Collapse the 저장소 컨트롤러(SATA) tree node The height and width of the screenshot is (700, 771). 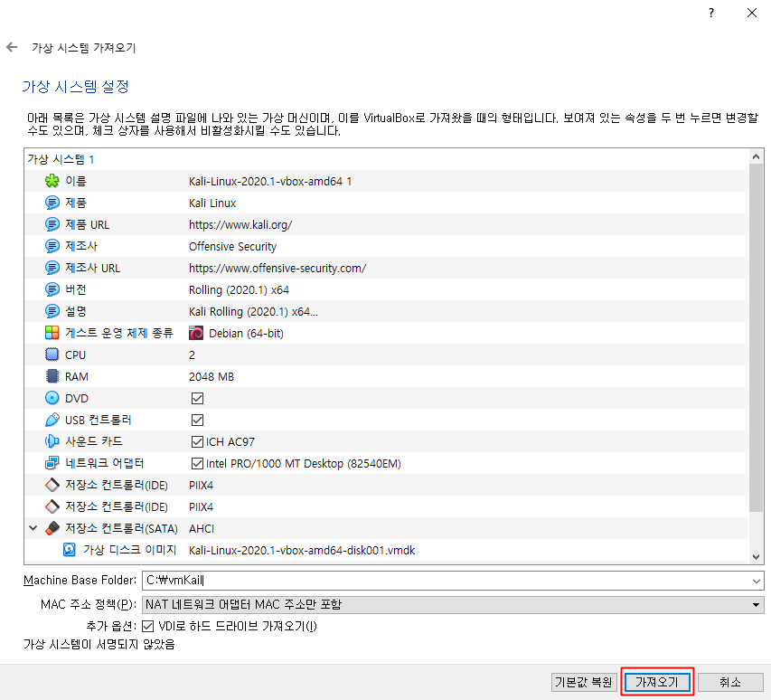tap(33, 528)
